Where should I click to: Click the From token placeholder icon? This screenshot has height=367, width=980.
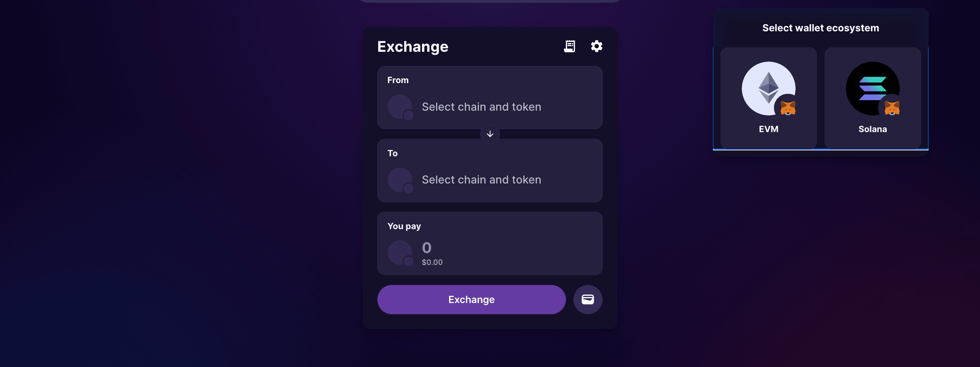[x=400, y=107]
